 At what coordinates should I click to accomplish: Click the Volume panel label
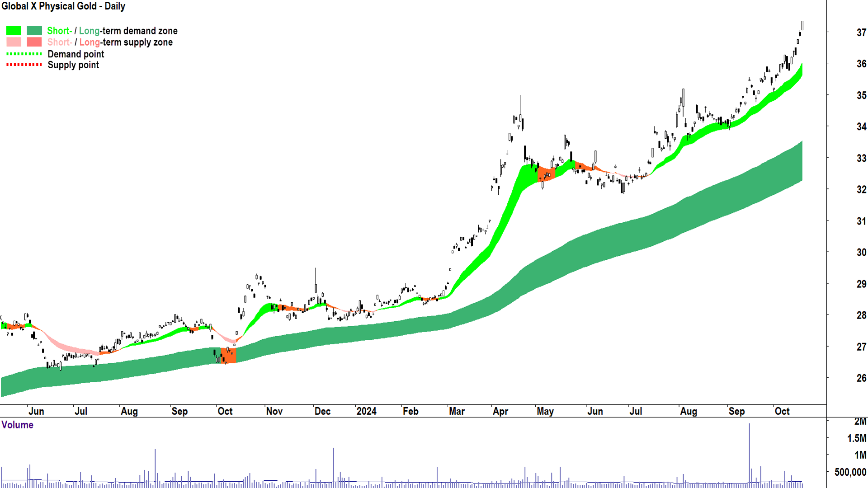pos(17,425)
